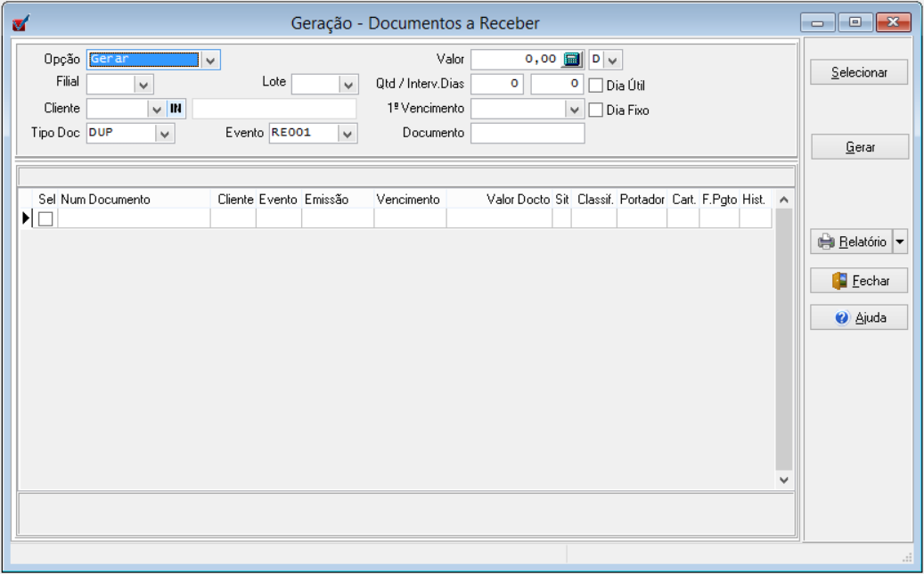Open the Tipo Doc dropdown

click(165, 134)
